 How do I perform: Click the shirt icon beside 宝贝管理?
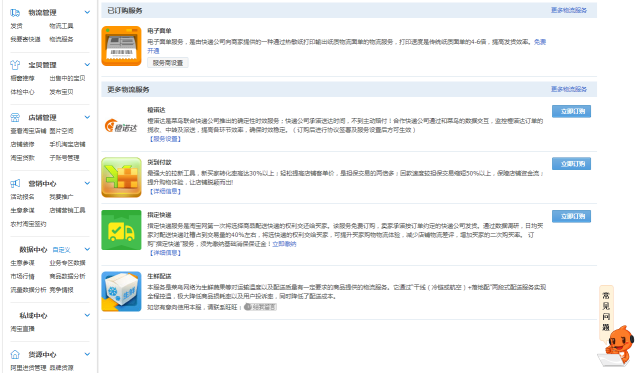15,64
